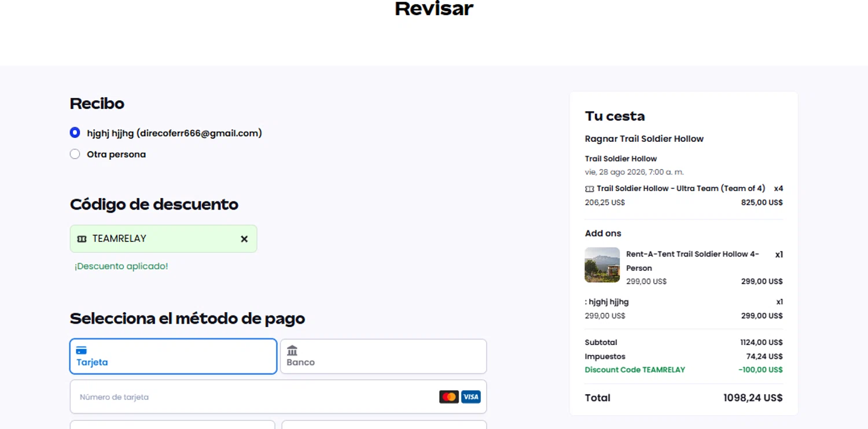Click the Impuestos value 74,24 US$
The width and height of the screenshot is (868, 429).
click(764, 357)
